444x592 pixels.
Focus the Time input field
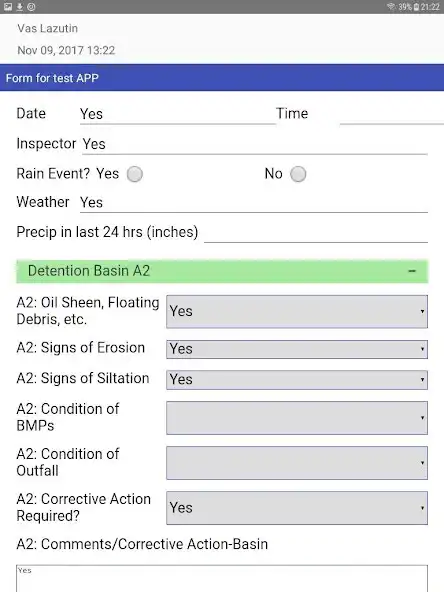coord(392,114)
